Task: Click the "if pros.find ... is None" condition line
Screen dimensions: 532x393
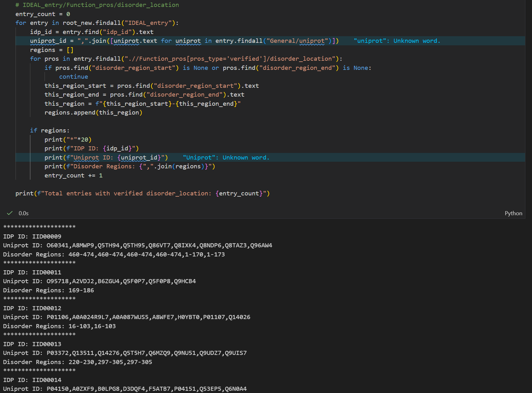Action: 208,68
